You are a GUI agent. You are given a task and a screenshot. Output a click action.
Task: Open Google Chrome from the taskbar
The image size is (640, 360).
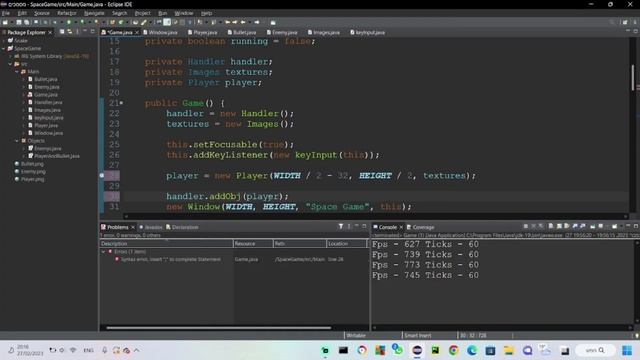tap(453, 350)
